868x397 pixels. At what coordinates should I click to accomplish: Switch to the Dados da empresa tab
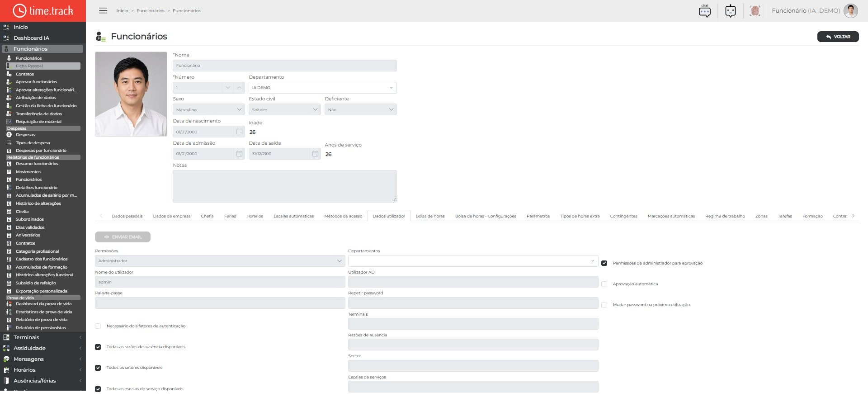172,216
